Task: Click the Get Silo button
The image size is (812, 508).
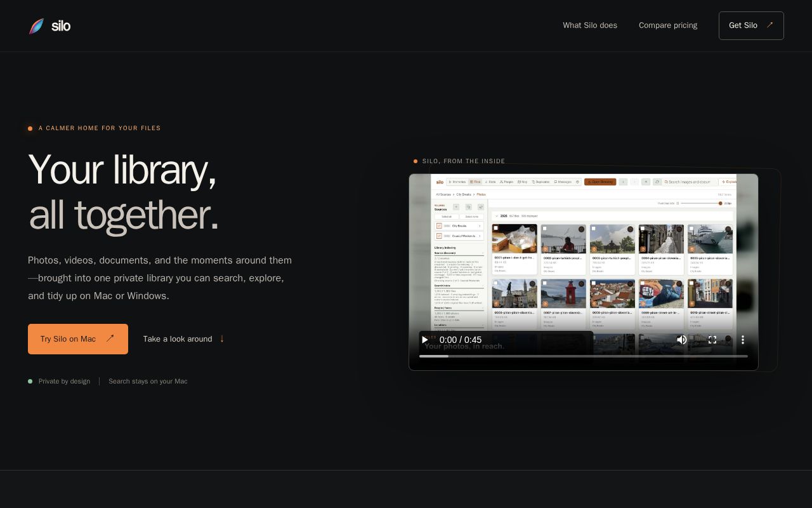Action: [751, 25]
